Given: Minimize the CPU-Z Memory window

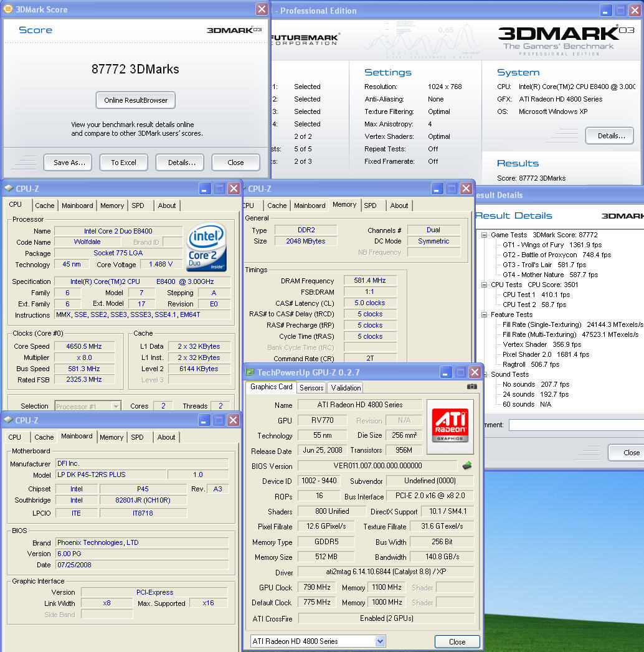Looking at the screenshot, I should pyautogui.click(x=437, y=188).
